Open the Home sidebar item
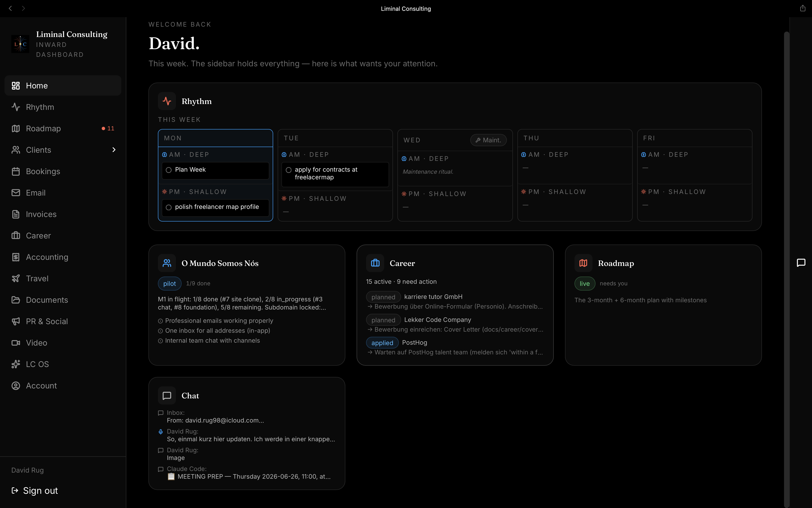 [x=63, y=86]
